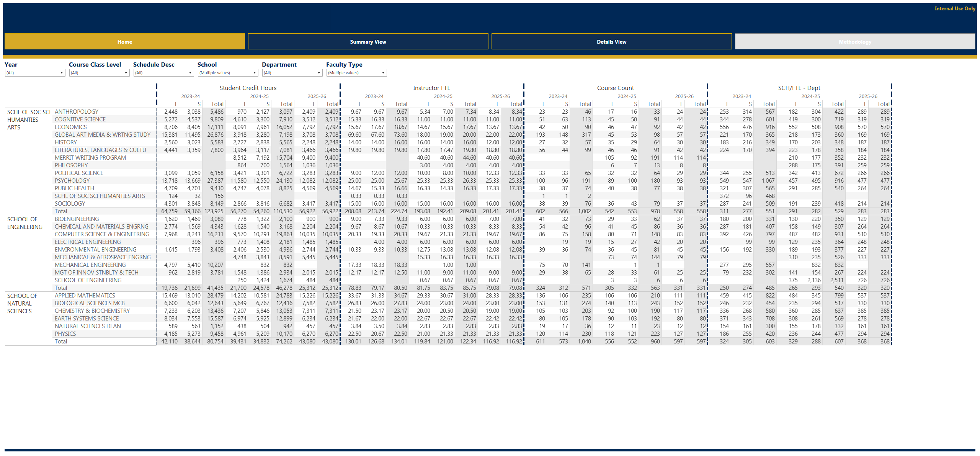Open the Schedule Desc filter dropdown

pyautogui.click(x=163, y=73)
